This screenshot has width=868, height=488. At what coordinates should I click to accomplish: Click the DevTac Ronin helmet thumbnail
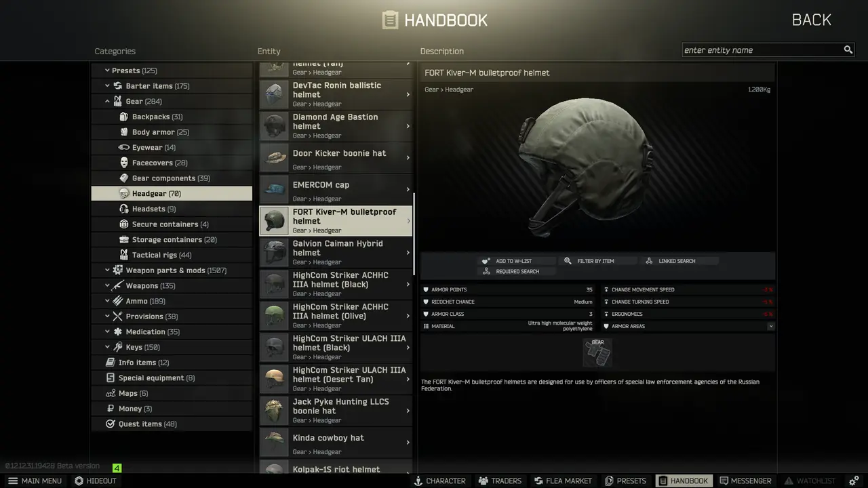click(x=275, y=94)
